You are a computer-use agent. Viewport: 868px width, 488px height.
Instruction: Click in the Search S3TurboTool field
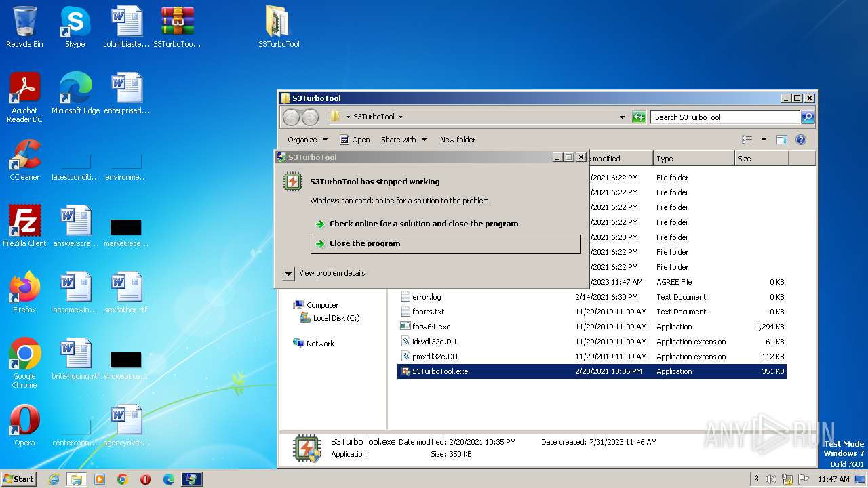pos(724,117)
